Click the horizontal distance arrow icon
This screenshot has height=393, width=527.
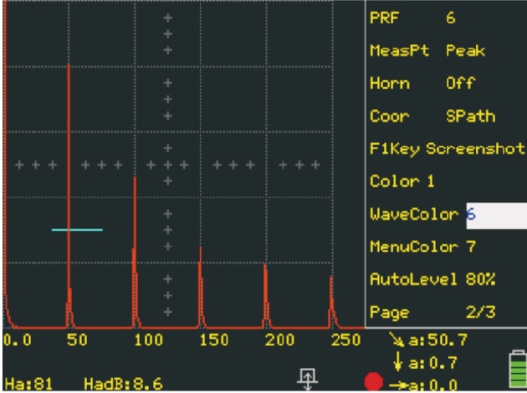[398, 385]
